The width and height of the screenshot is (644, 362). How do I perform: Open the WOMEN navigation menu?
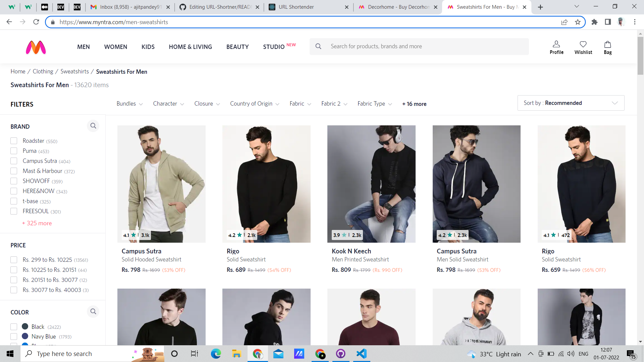point(115,47)
